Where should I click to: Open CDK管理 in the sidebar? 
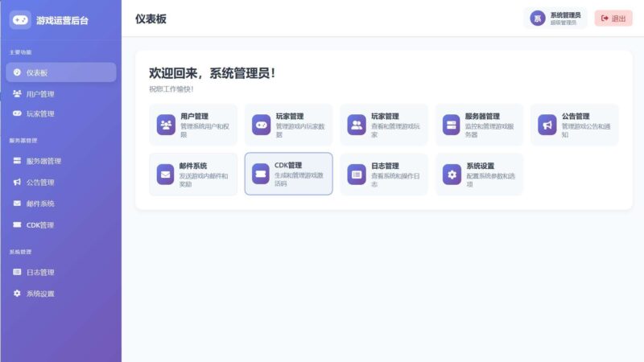(x=60, y=225)
